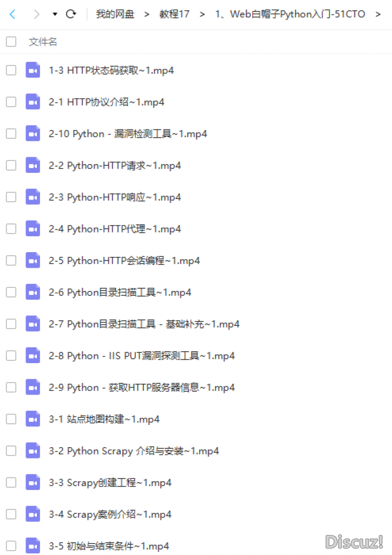392x555 pixels.
Task: Check the box for 1-3 HTTP状态码获取
Action: point(11,70)
